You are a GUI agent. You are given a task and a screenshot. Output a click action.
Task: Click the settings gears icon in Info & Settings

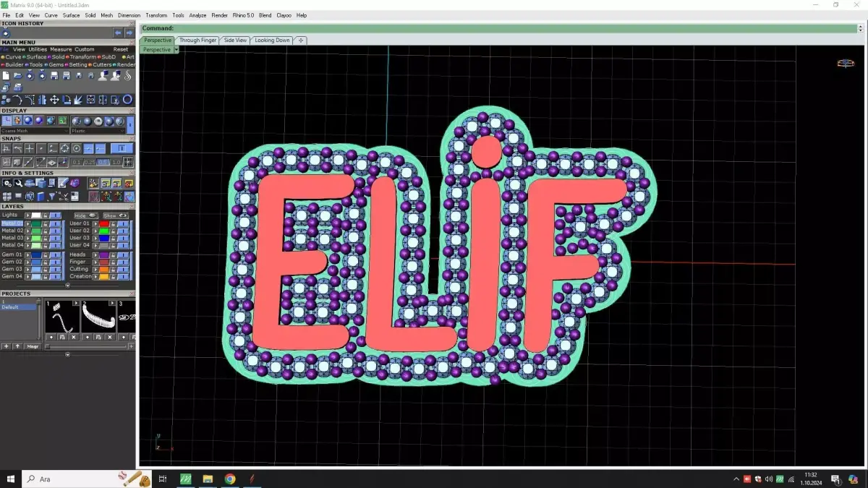pyautogui.click(x=7, y=184)
